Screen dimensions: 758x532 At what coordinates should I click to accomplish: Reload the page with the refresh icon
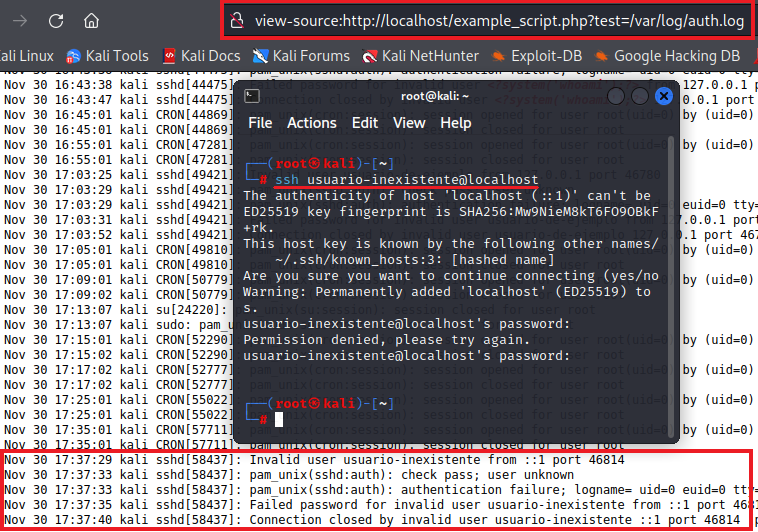tap(56, 21)
